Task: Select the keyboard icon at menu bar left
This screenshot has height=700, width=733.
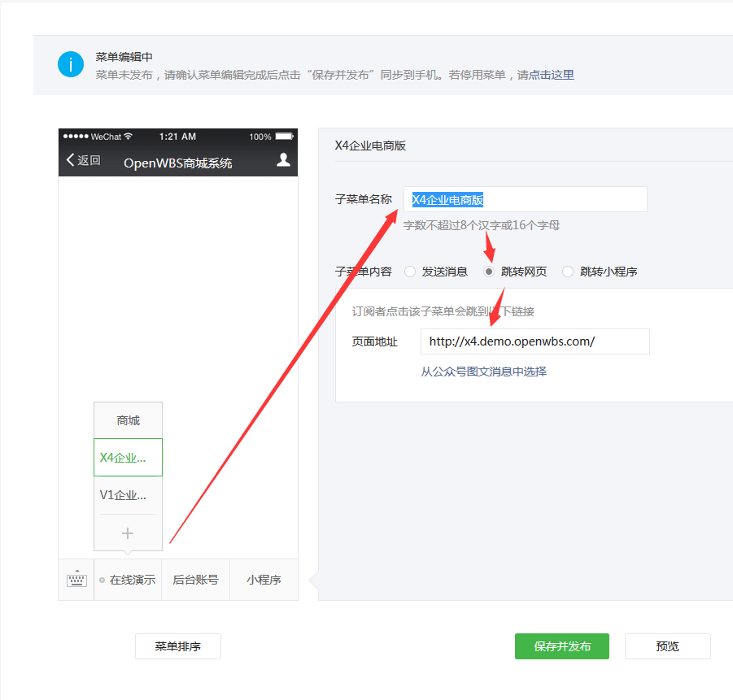Action: click(x=76, y=579)
